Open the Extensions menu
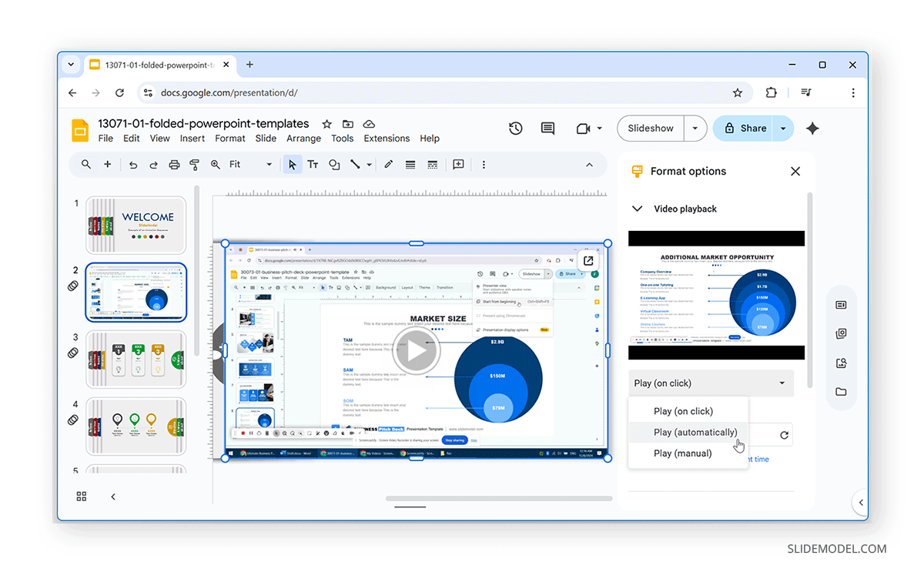Screen dimensions: 924x572 point(387,139)
